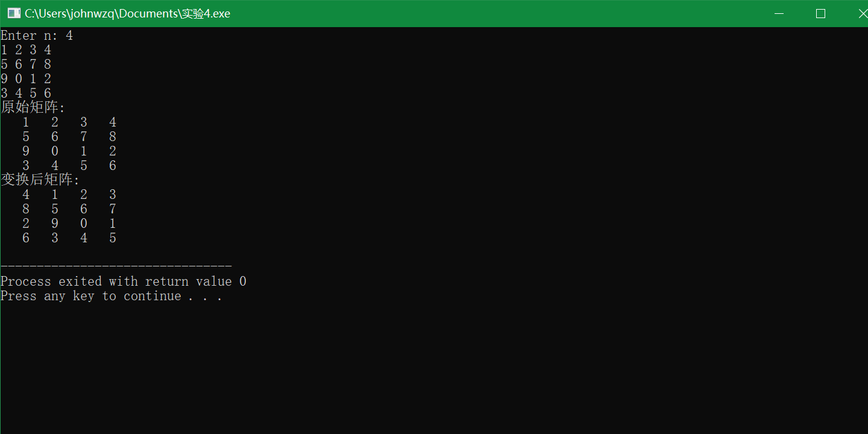Select the 'Enter n: 4' prompt line
Viewport: 868px width, 434px height.
point(36,35)
